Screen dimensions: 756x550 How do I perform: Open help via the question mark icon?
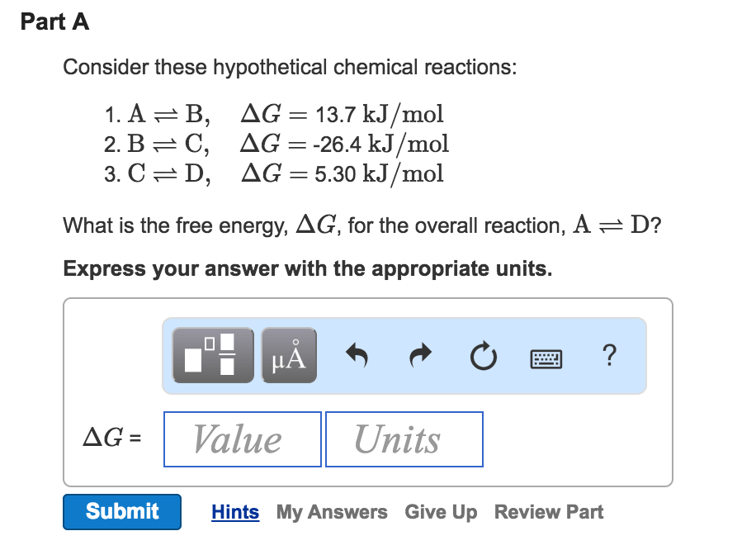[x=609, y=355]
